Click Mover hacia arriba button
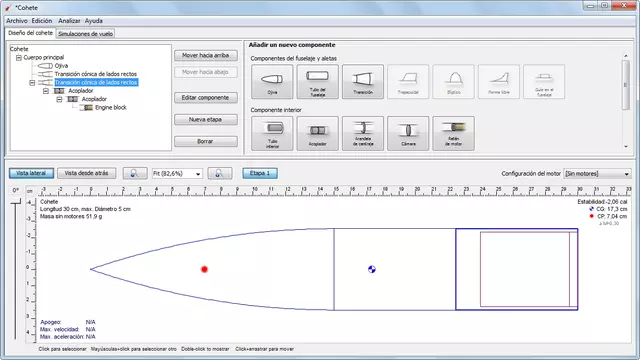Image resolution: width=640 pixels, height=360 pixels. [206, 56]
